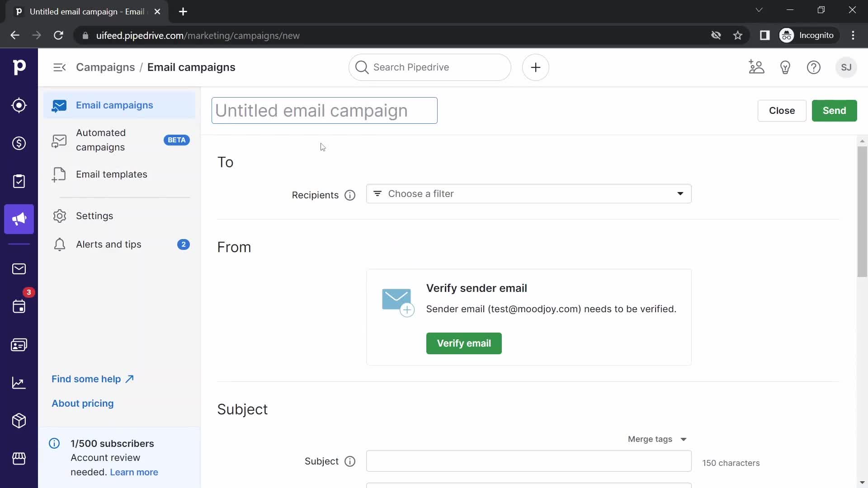Click the Recipients info icon
The image size is (868, 488).
350,195
